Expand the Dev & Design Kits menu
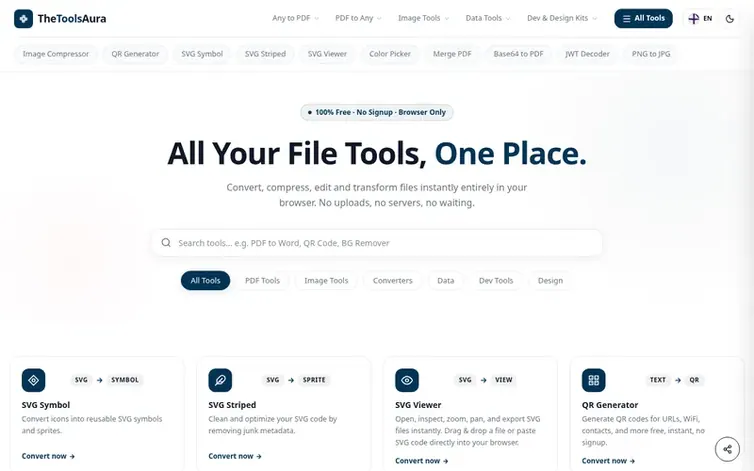 pyautogui.click(x=562, y=18)
